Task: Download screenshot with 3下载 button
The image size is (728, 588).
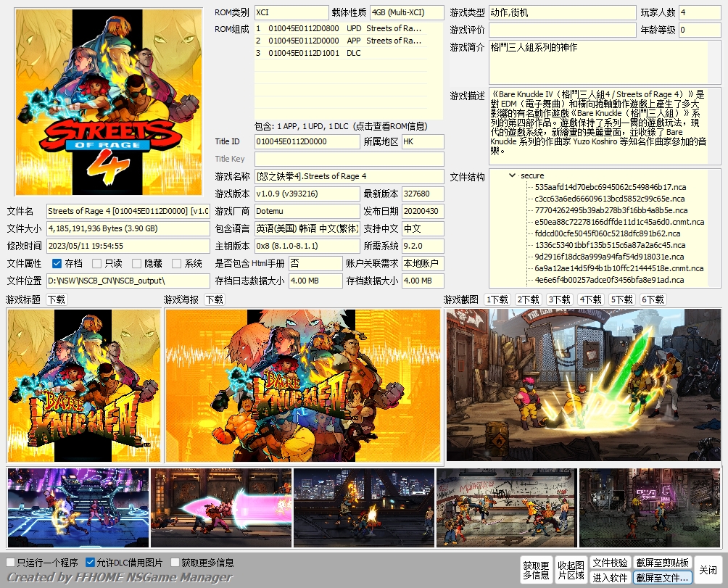Action: pyautogui.click(x=560, y=300)
